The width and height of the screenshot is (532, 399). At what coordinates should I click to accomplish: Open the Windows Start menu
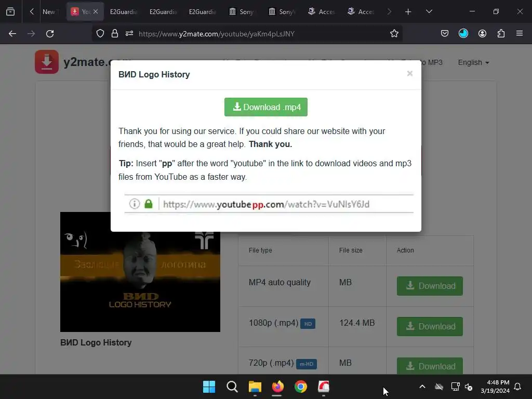(209, 387)
